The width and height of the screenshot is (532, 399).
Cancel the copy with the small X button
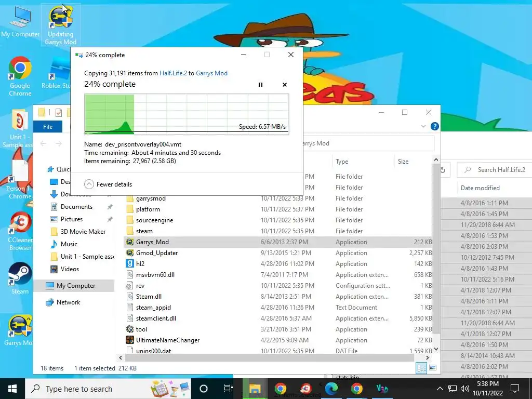click(x=284, y=85)
